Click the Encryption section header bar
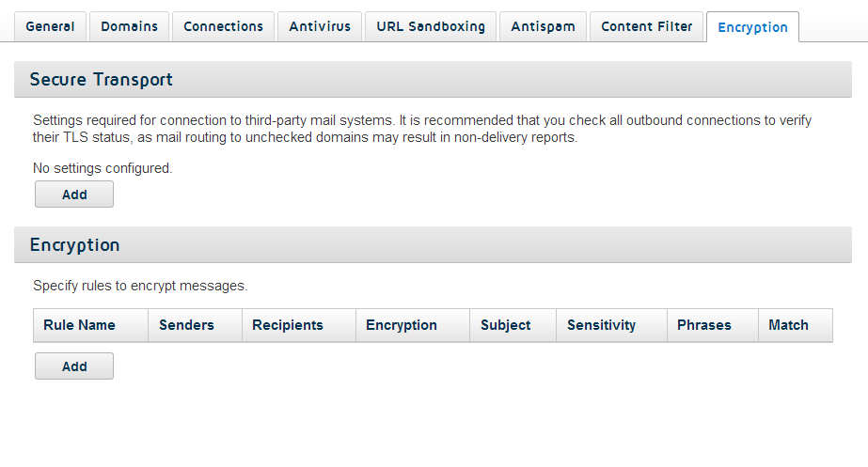The height and width of the screenshot is (467, 868). (x=433, y=245)
